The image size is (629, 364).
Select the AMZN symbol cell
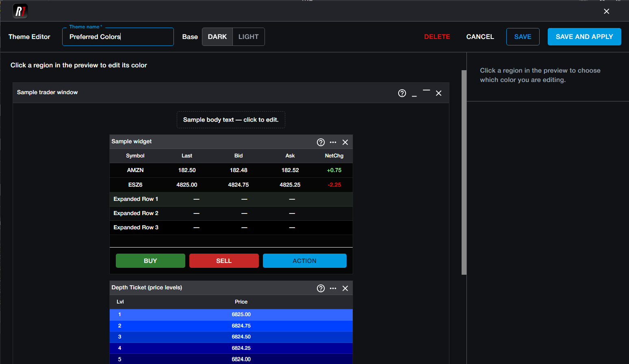click(135, 170)
